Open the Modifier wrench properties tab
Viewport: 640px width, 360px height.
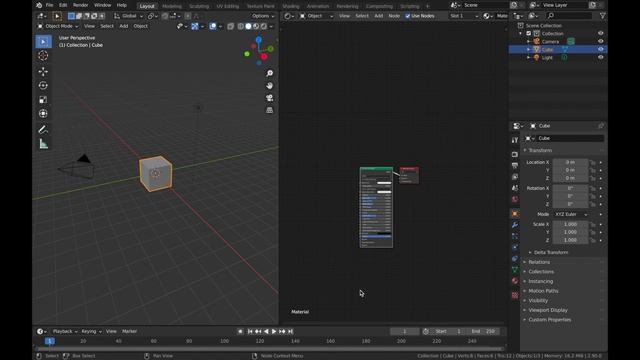[x=515, y=225]
